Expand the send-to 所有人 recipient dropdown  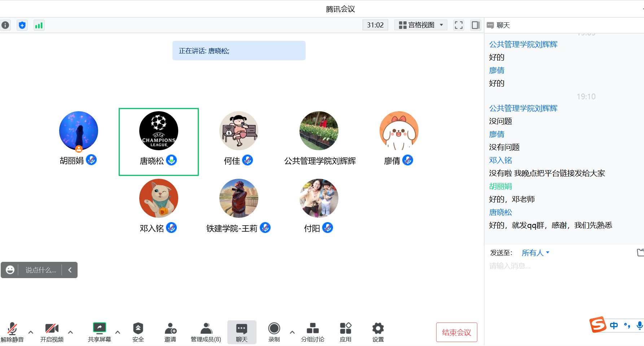point(535,253)
